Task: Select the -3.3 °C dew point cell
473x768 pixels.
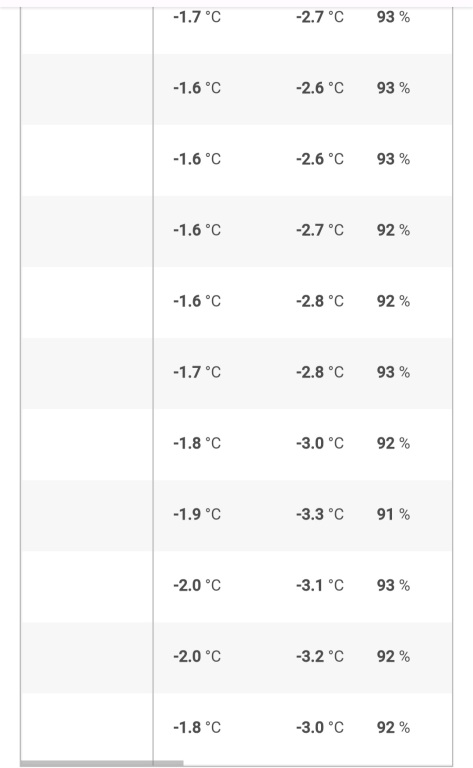Action: [320, 514]
